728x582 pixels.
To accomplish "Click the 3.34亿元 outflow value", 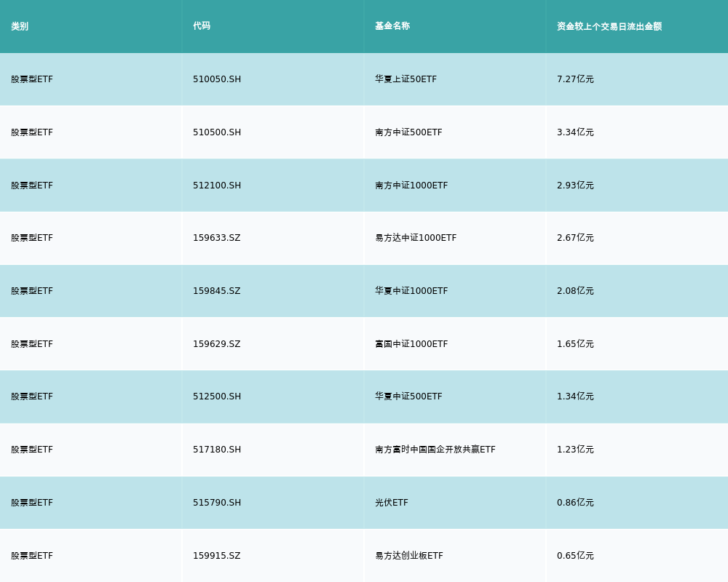I will tap(575, 132).
